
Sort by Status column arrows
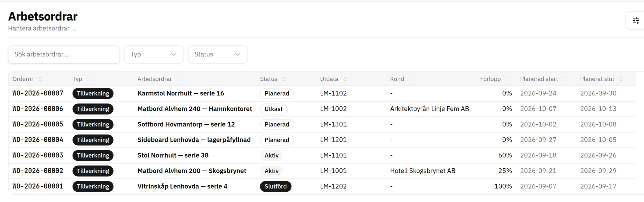(x=284, y=79)
